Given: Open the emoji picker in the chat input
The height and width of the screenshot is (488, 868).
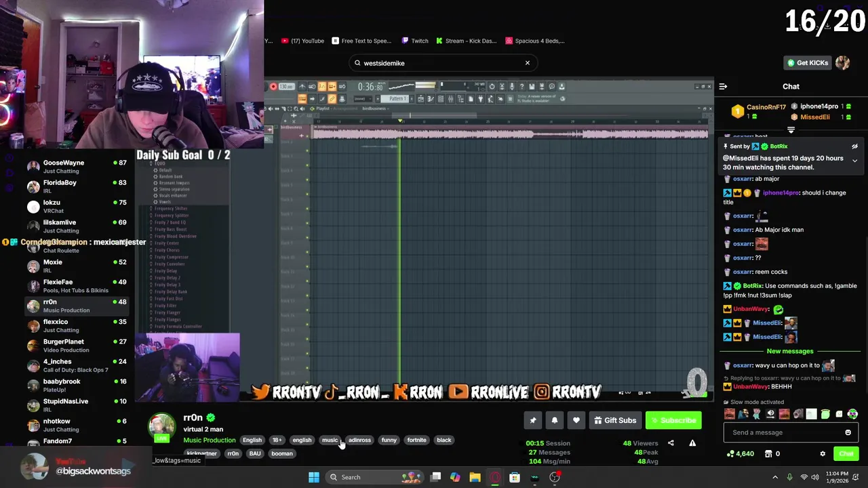Looking at the screenshot, I should [x=848, y=432].
